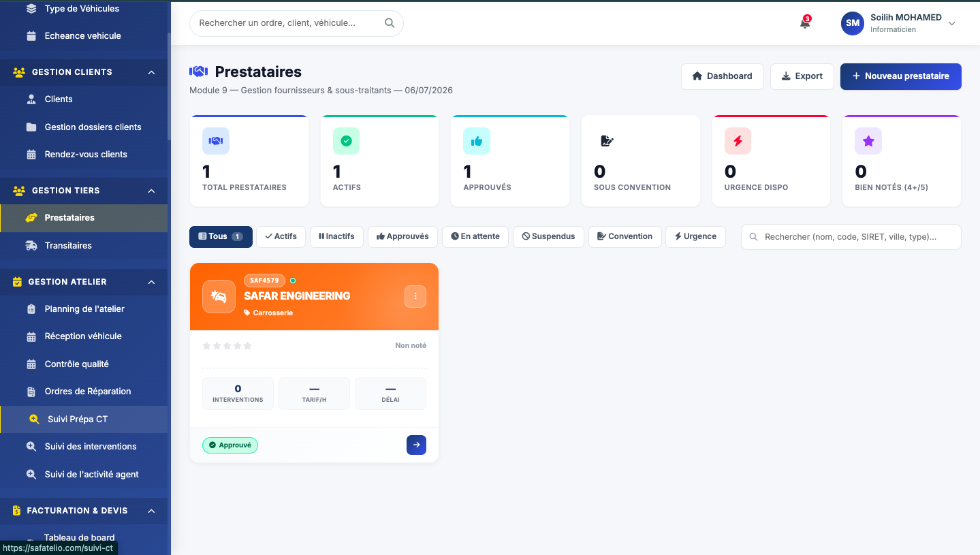This screenshot has height=555, width=980.
Task: Open the three-dot menu on SAFAR ENGINEERING card
Action: (x=415, y=296)
